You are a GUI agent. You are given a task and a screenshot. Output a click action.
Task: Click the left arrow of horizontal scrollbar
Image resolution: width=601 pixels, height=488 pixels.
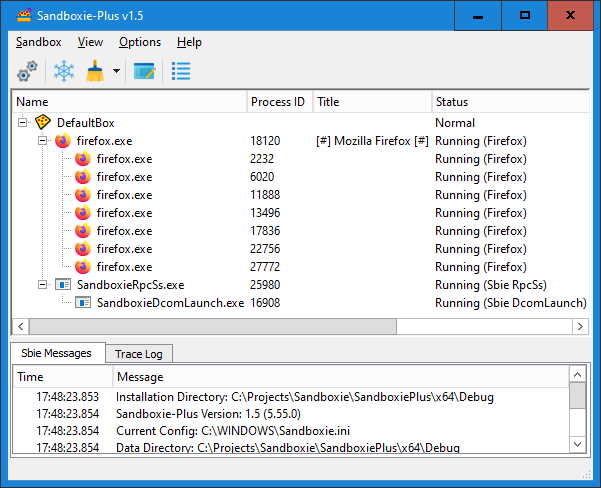pyautogui.click(x=21, y=327)
